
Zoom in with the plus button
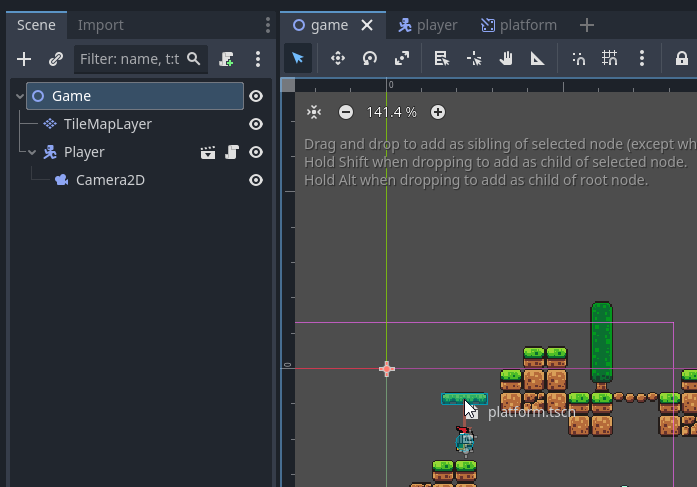pos(438,112)
